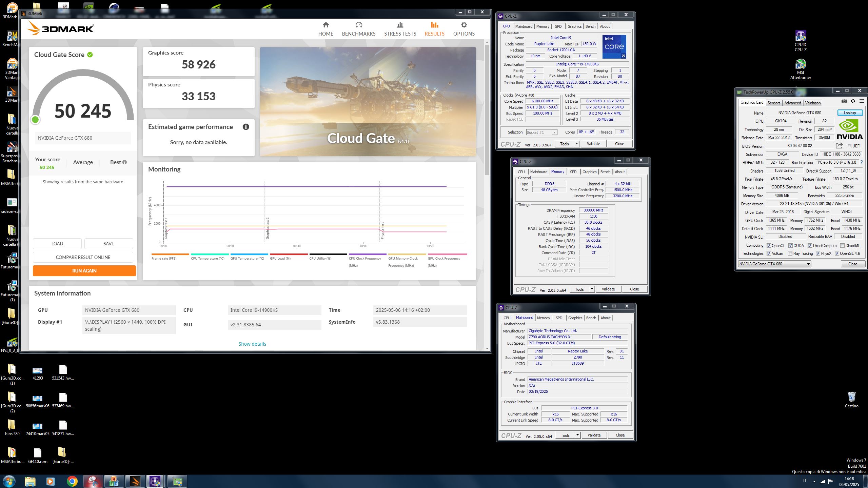Click the Physics test marker in Monitoring chart
868x488 pixels.
click(x=382, y=230)
